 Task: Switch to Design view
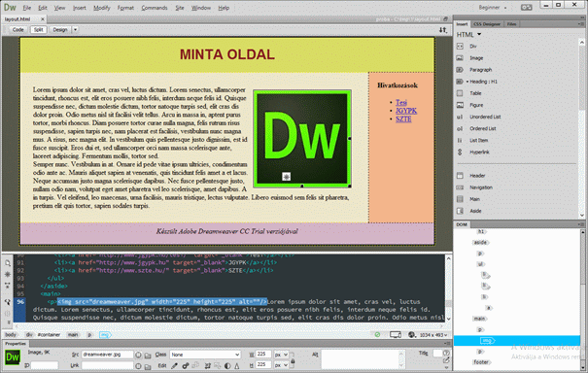click(60, 29)
